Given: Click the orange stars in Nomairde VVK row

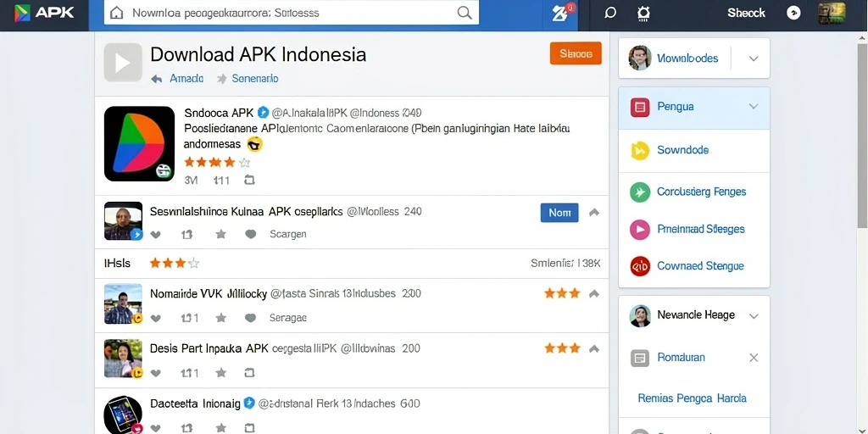Looking at the screenshot, I should coord(562,293).
